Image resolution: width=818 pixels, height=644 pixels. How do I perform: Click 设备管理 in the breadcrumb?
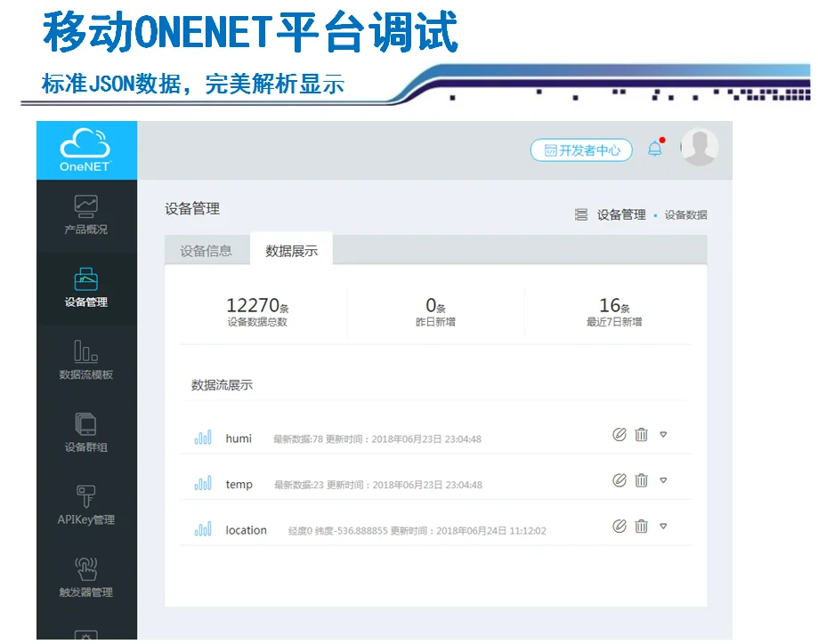click(621, 215)
